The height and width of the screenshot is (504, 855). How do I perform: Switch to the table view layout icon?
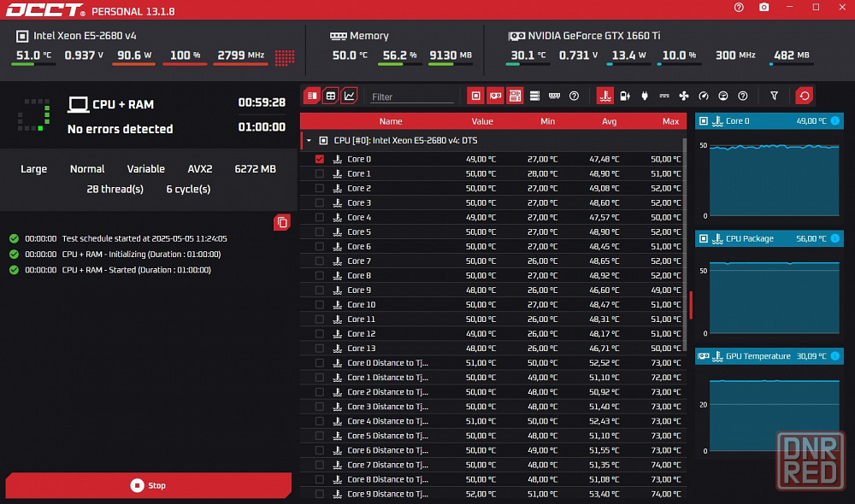coord(330,96)
